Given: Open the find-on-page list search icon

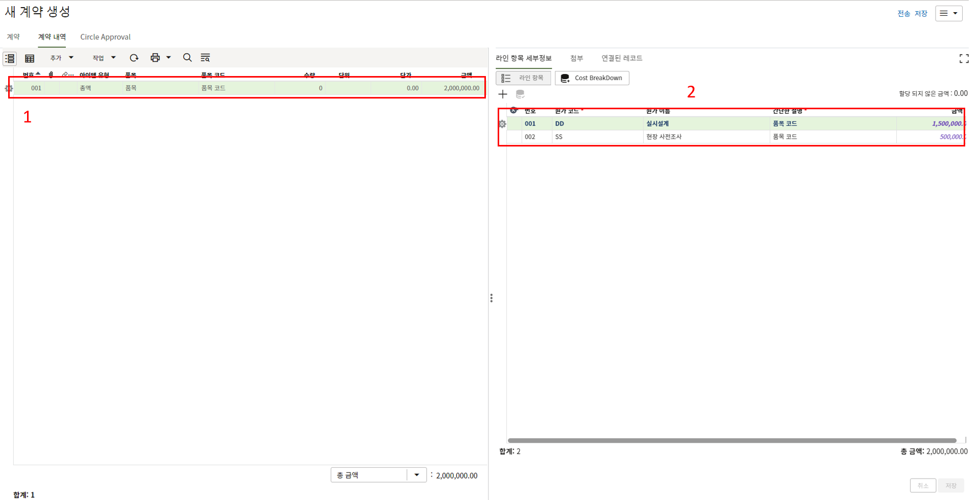Looking at the screenshot, I should 205,58.
